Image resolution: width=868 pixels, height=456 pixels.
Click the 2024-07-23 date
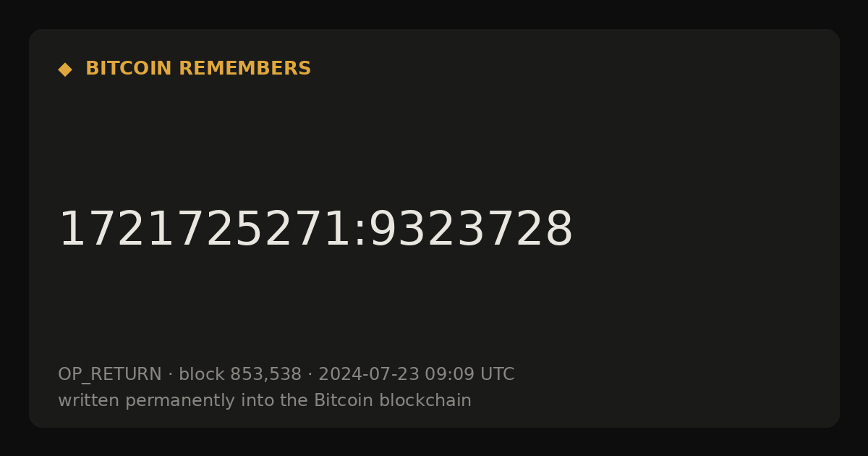tap(369, 375)
